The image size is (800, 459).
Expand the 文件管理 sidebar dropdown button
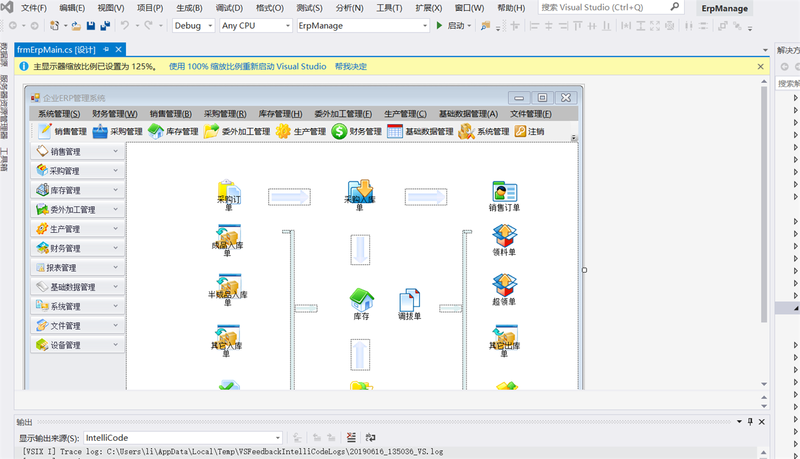(116, 326)
